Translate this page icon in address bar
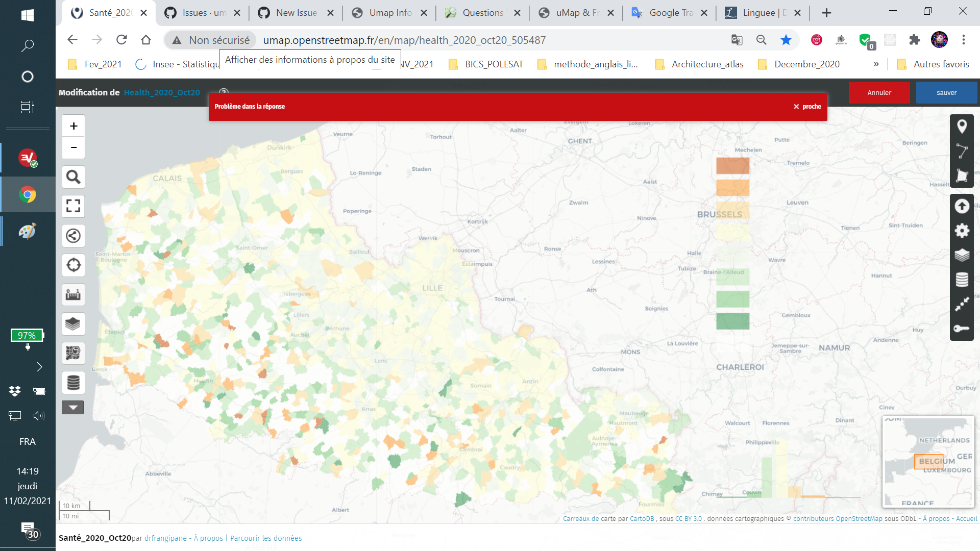The image size is (980, 551). 737,40
